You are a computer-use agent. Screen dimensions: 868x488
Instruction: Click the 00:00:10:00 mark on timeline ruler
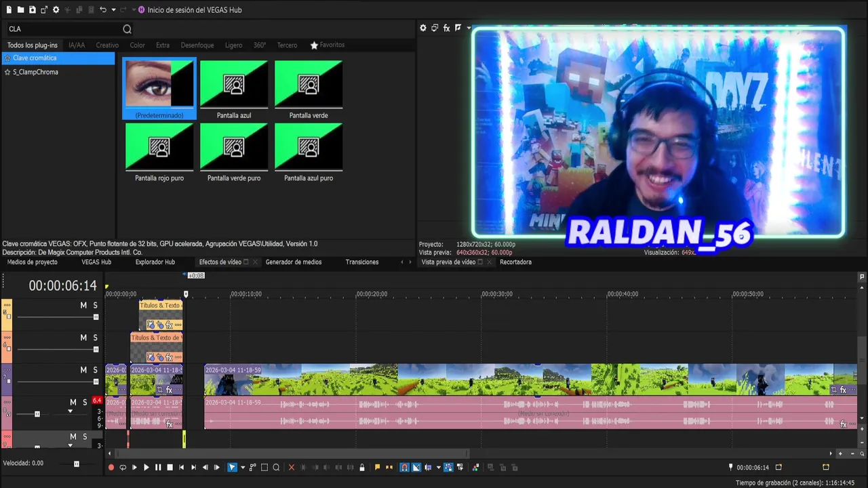246,294
